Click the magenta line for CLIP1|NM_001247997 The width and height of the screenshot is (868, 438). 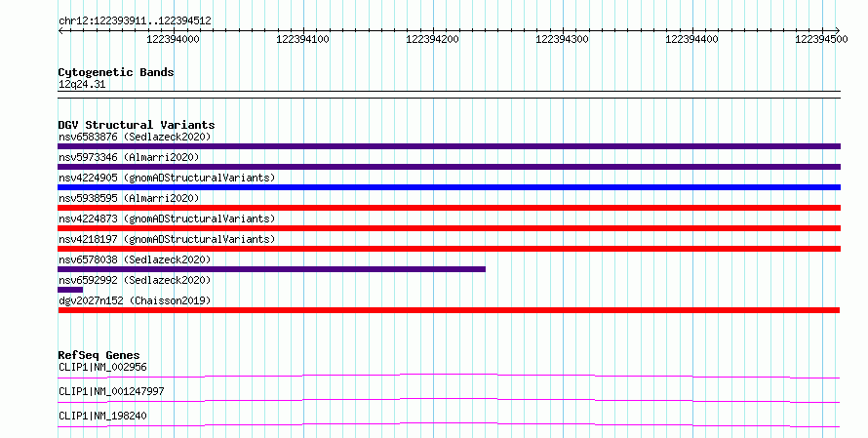tap(449, 401)
